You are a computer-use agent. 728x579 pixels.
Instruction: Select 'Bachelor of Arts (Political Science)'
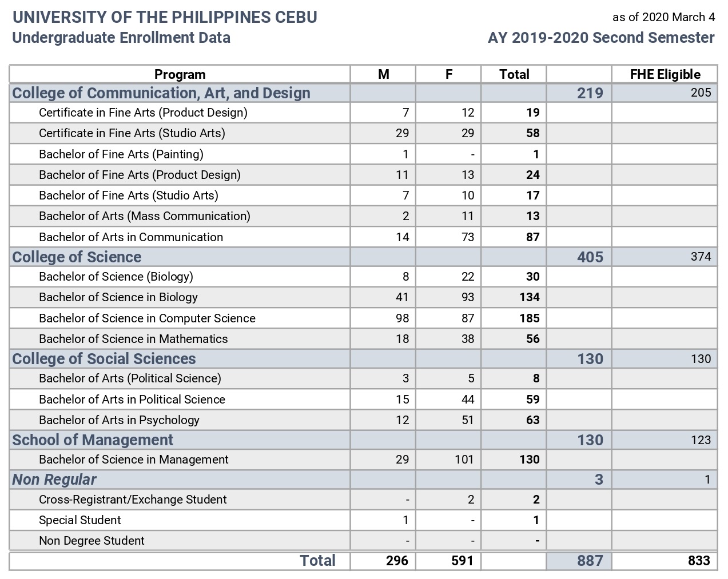click(130, 378)
